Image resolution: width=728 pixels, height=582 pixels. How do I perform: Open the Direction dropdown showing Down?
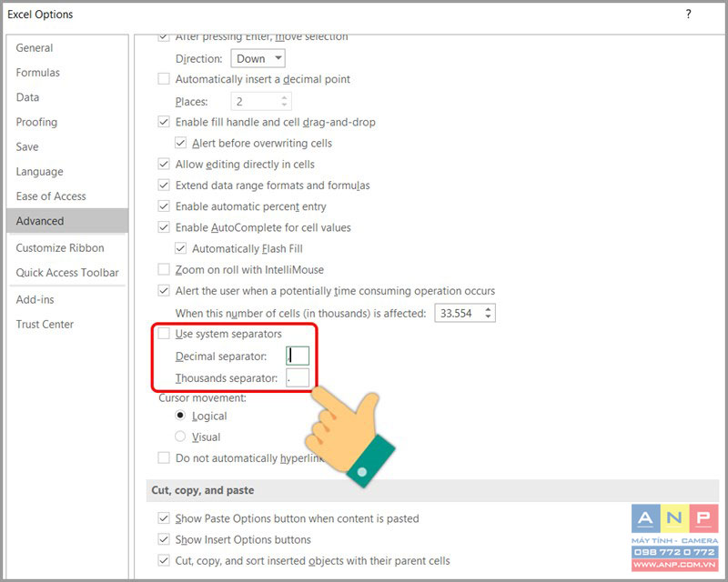pos(258,58)
